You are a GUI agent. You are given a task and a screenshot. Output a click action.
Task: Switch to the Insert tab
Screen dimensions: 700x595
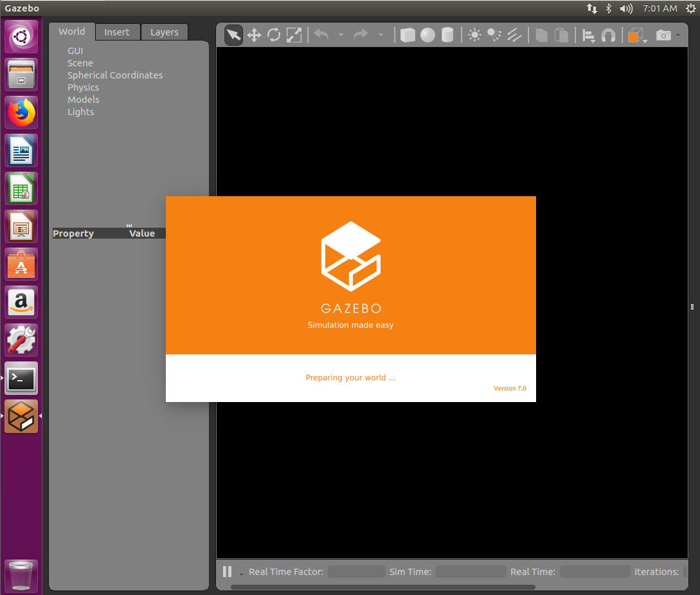(117, 32)
